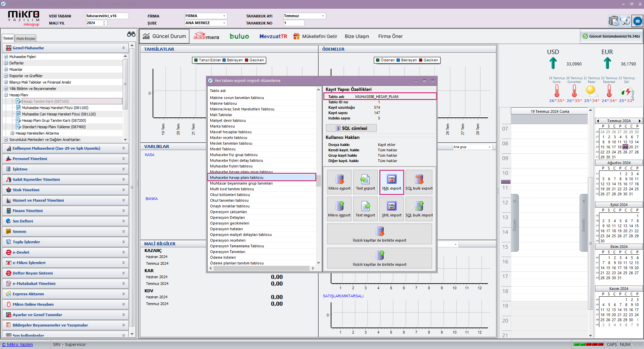Open the Personel Yönetimi module
Viewport: 644px width, 349px height.
point(65,159)
